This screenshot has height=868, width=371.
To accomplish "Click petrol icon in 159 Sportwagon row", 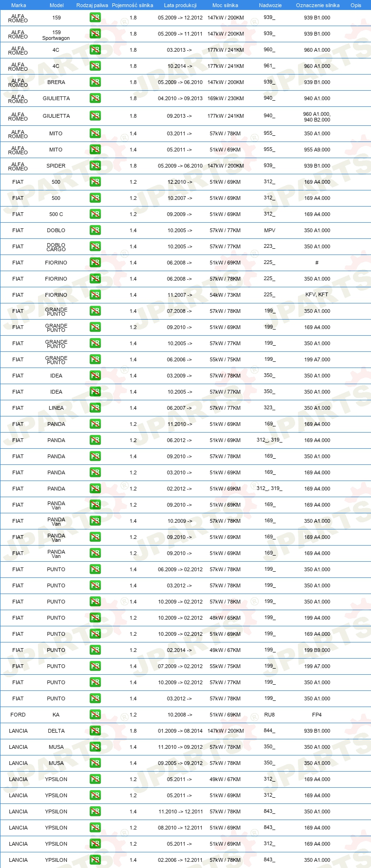I will pos(95,34).
